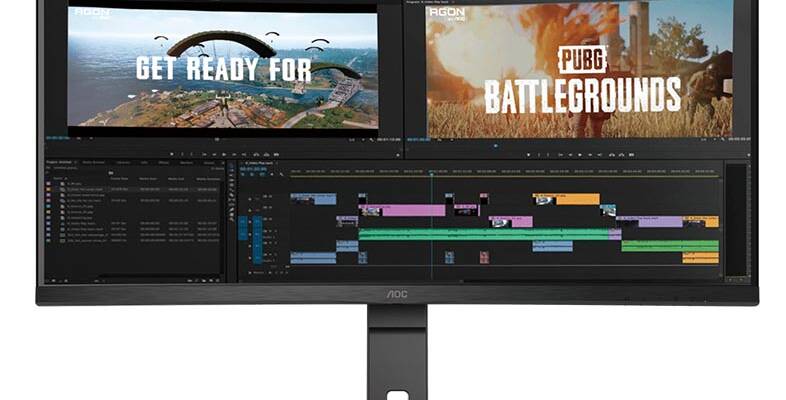Click the Program monitor blue timecode
This screenshot has width=786, height=400.
418,139
